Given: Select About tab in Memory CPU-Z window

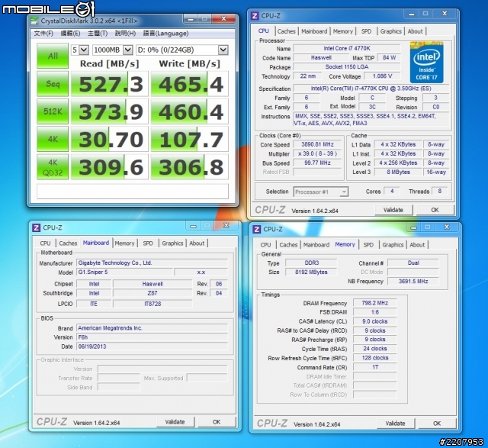Looking at the screenshot, I should tap(417, 245).
